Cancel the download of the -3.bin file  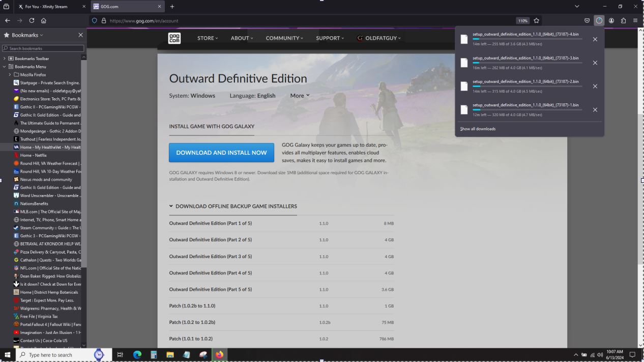coord(595,63)
